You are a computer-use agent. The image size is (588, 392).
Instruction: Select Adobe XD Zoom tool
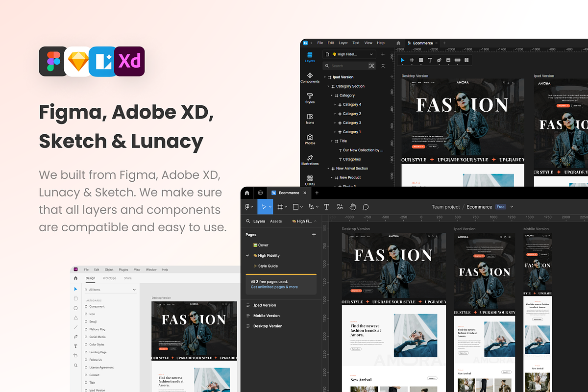pos(75,365)
